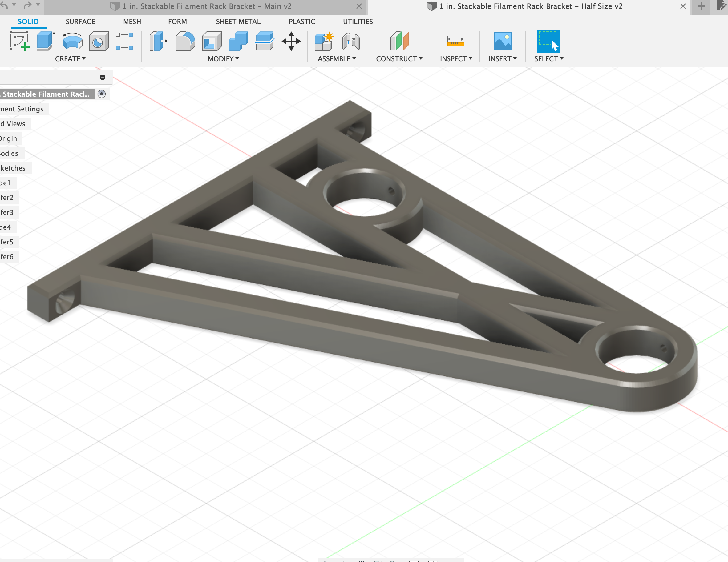
Task: Select the Fillet tool icon
Action: (185, 41)
